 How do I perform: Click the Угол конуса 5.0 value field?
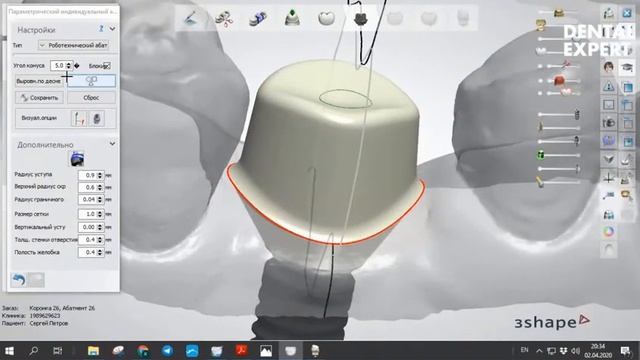point(58,65)
